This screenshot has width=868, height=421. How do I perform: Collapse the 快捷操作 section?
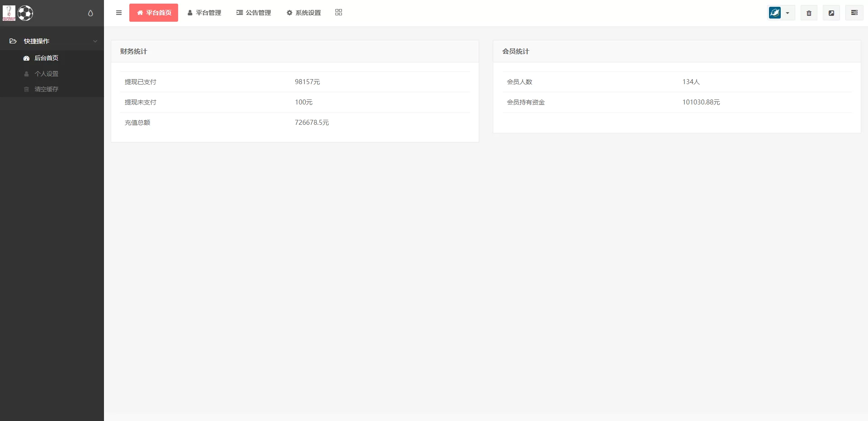pos(52,41)
